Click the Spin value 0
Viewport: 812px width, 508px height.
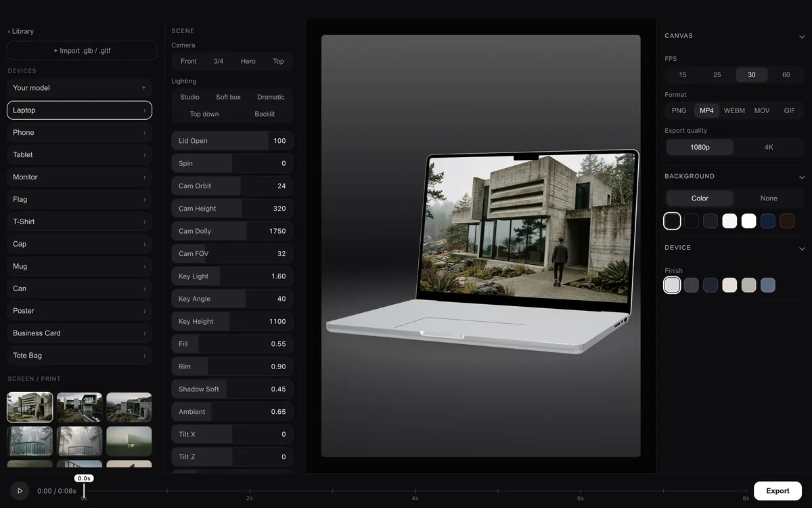[x=284, y=163]
